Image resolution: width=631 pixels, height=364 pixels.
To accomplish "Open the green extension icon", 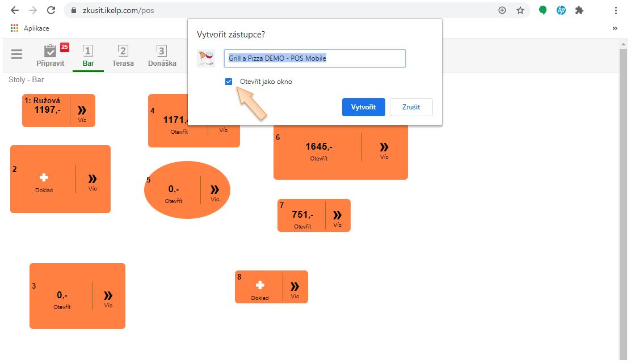I will [543, 10].
